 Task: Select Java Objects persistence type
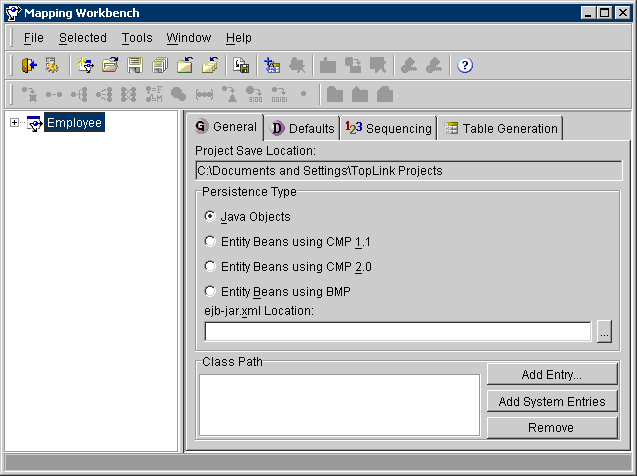coord(210,216)
